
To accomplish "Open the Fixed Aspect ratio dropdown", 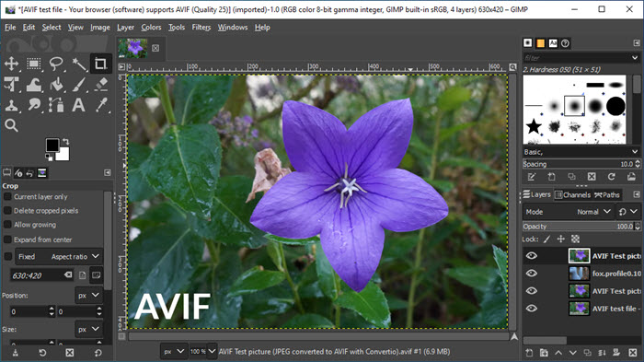I will click(x=59, y=256).
